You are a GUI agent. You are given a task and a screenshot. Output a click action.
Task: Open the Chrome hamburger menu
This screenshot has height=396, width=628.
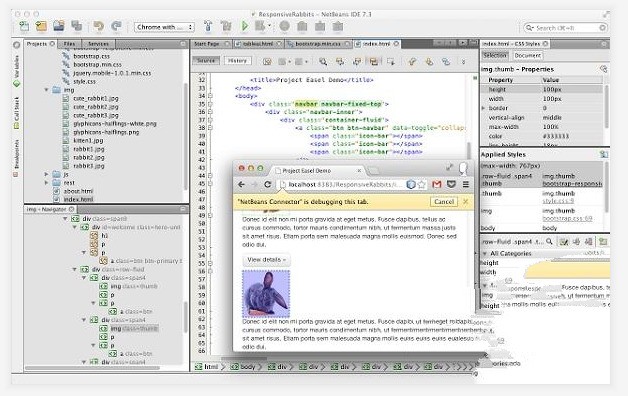[465, 184]
